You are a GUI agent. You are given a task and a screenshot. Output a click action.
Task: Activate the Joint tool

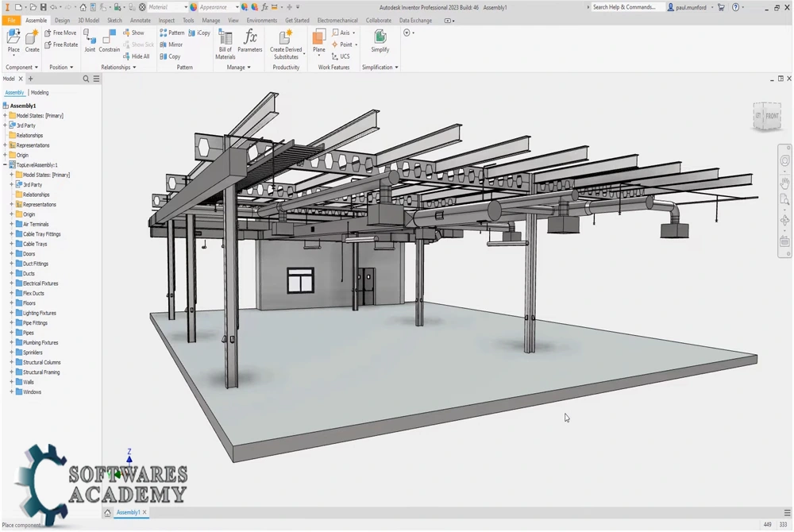90,40
